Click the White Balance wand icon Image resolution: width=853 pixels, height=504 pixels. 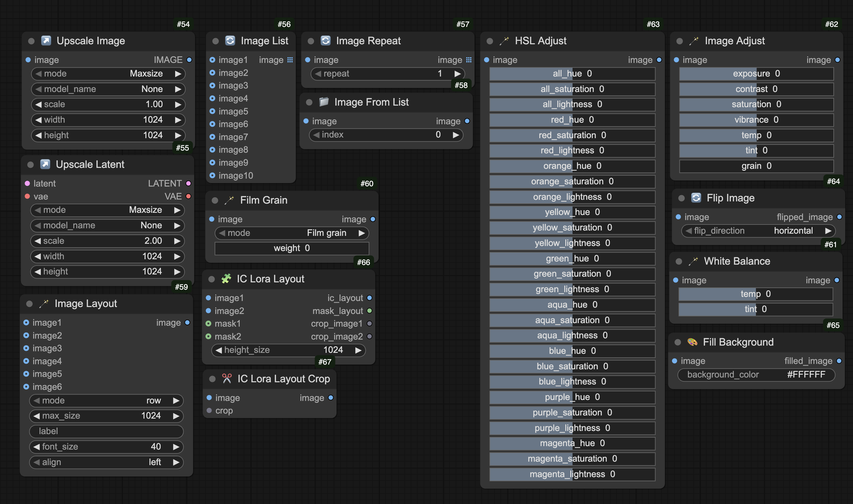click(693, 261)
